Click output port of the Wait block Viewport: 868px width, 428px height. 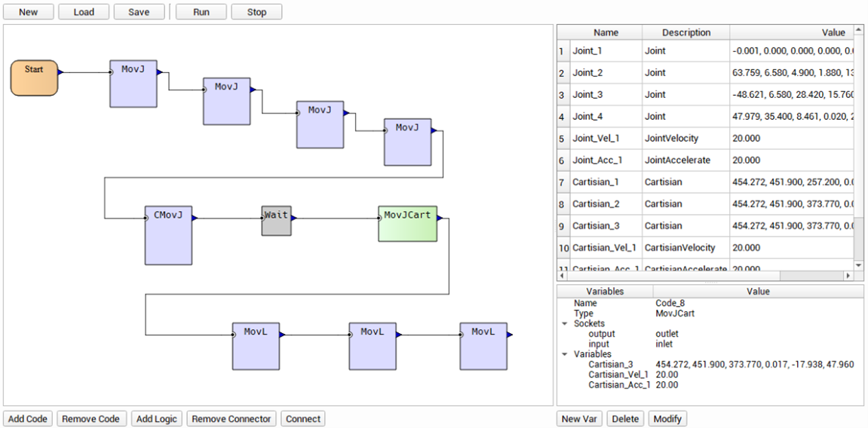(x=293, y=218)
